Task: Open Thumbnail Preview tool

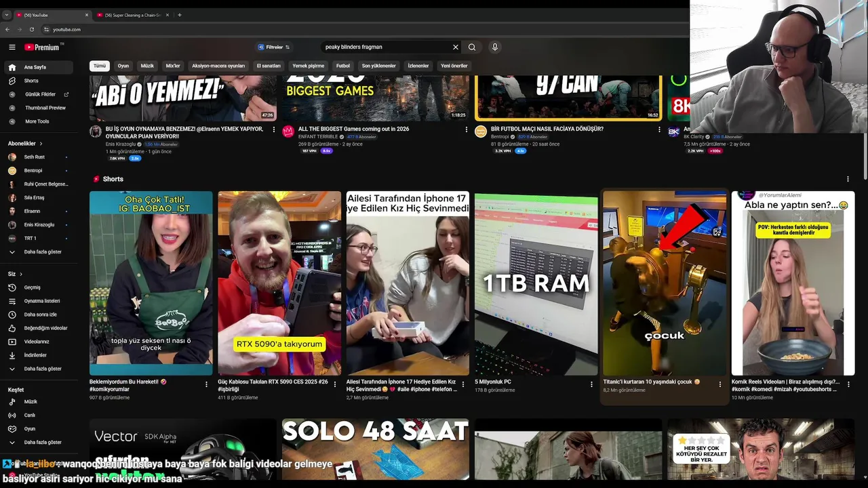Action: coord(39,108)
